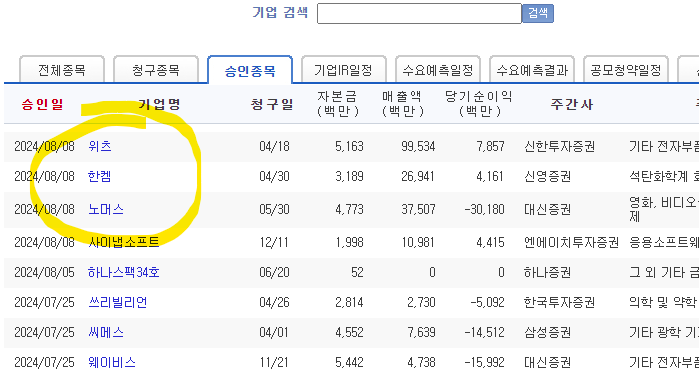The width and height of the screenshot is (699, 369).
Task: Open the 노머스 company link
Action: [106, 209]
